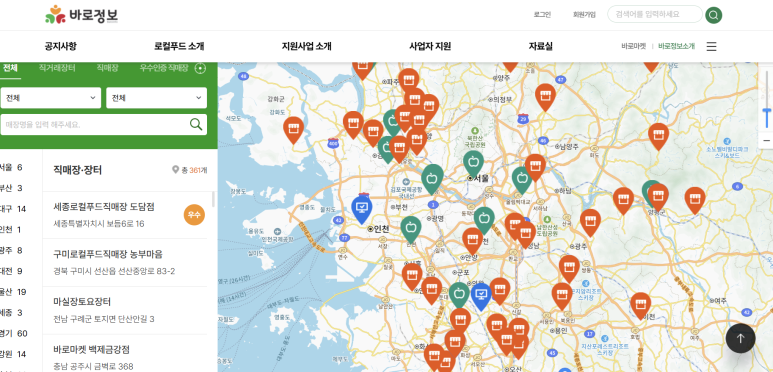This screenshot has height=372, width=773.
Task: Open the 바로정보소개 link
Action: (676, 46)
